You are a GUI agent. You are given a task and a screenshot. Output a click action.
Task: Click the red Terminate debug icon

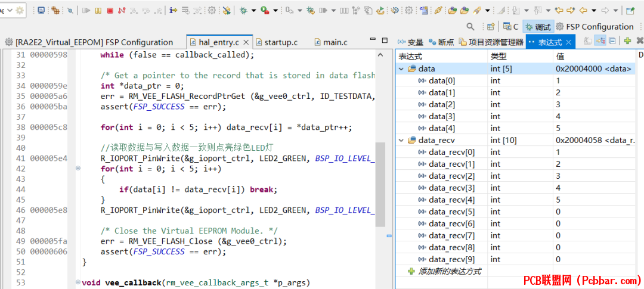coord(110,11)
